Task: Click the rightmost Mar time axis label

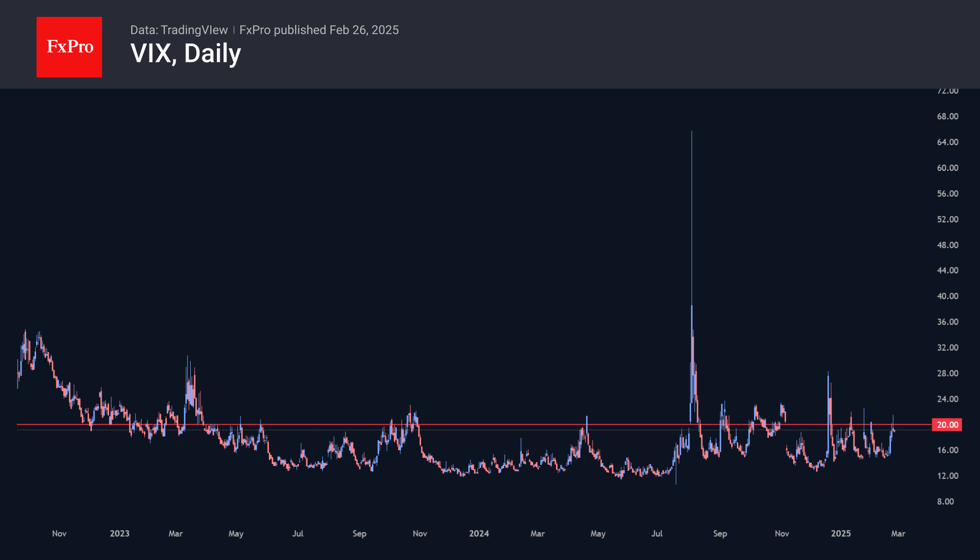Action: click(x=898, y=533)
